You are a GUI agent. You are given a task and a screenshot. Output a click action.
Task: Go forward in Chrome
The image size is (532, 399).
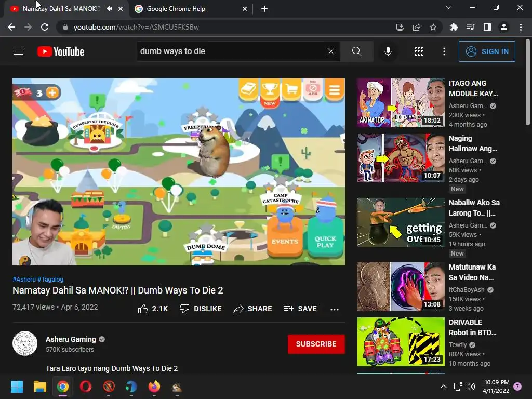click(x=28, y=27)
